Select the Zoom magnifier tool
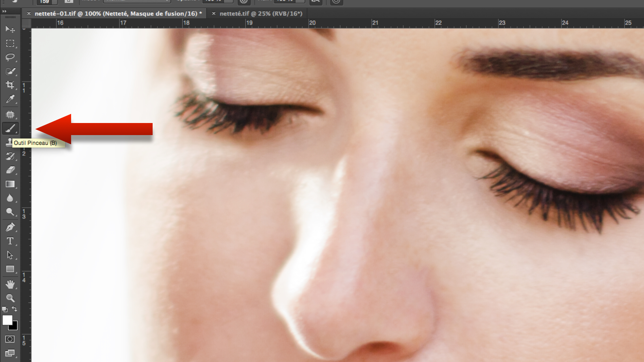Screen dimensions: 644x362 coord(10,298)
